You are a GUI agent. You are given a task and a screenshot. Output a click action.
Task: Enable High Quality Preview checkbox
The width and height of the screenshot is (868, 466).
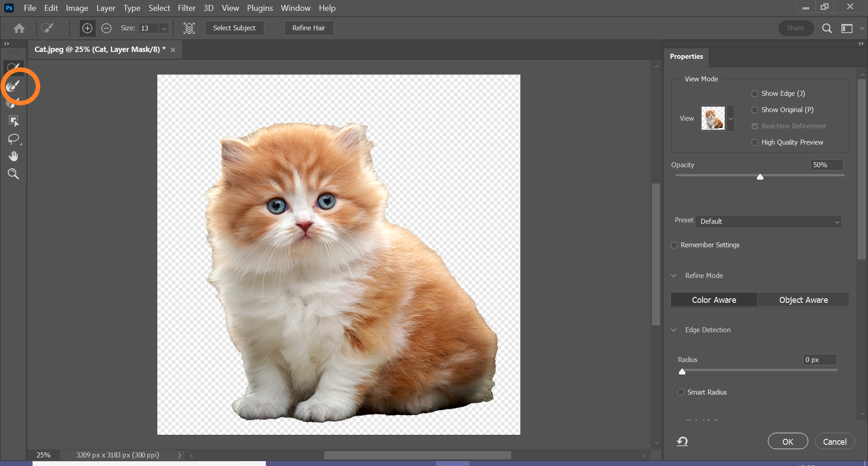(x=755, y=142)
